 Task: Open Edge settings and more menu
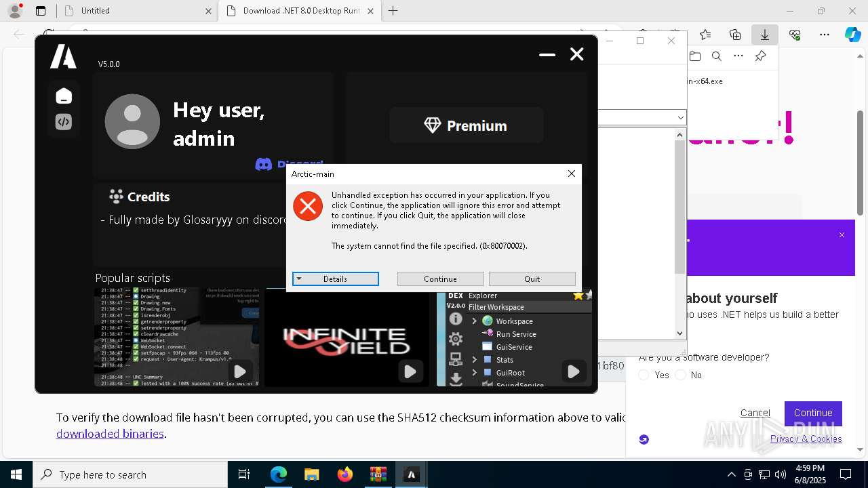point(825,35)
